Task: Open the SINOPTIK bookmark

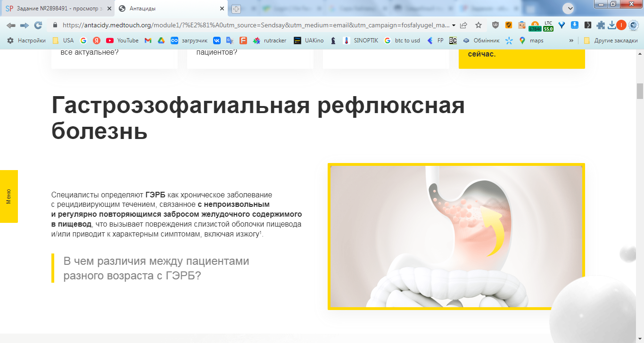Action: tap(361, 41)
